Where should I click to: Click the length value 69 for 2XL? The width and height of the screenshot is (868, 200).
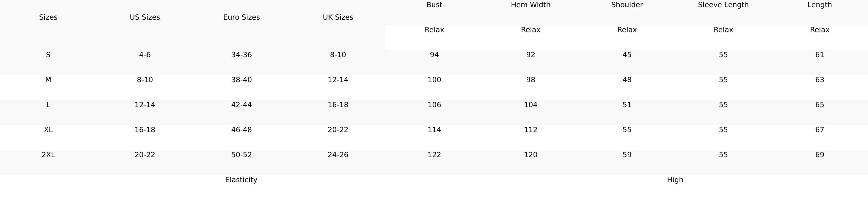click(x=820, y=154)
